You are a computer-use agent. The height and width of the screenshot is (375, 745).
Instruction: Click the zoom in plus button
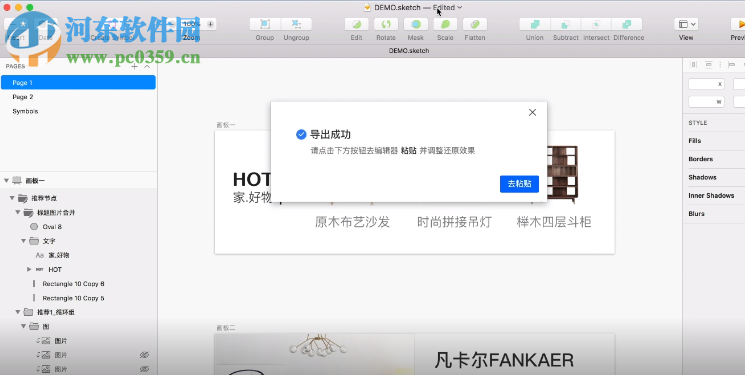[x=211, y=24]
